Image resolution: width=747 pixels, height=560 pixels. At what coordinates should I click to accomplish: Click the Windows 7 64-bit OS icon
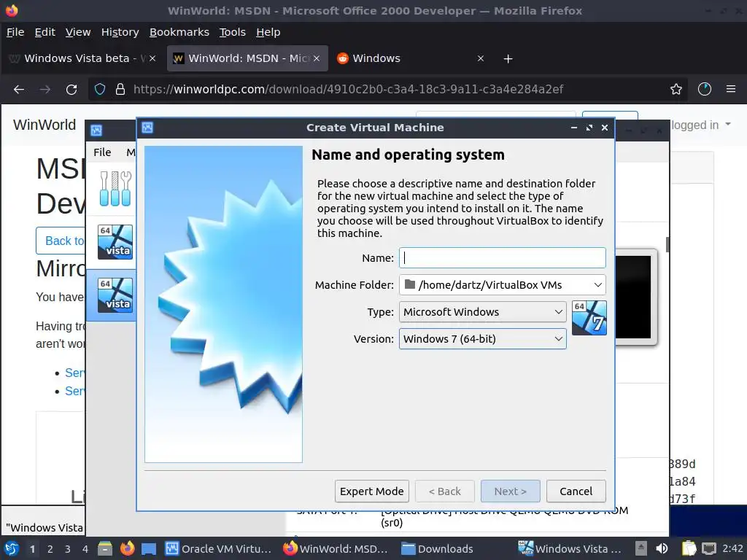(x=589, y=318)
